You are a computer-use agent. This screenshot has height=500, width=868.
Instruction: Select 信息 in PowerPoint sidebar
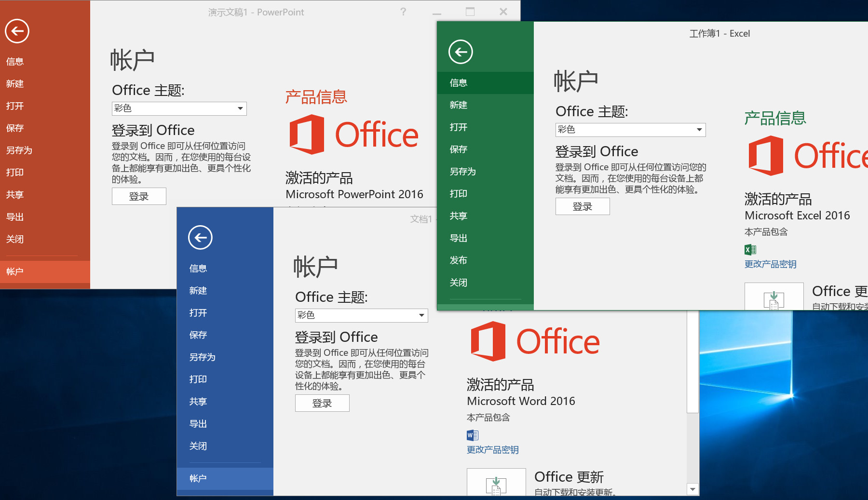click(x=45, y=61)
